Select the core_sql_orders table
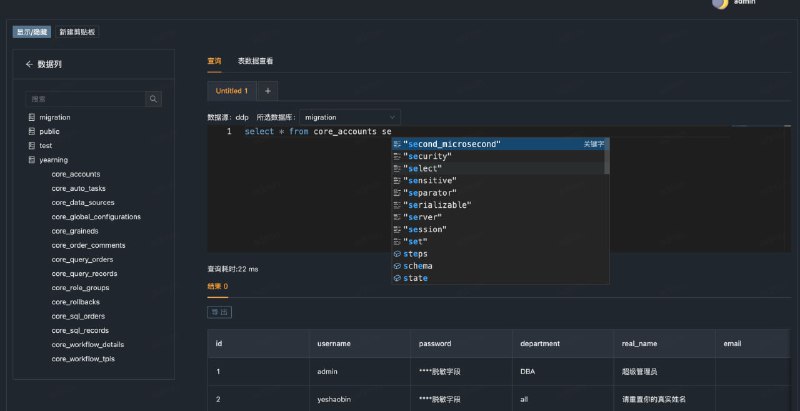 pos(78,317)
